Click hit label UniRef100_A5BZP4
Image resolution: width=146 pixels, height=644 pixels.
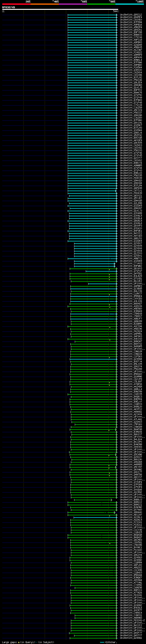pyautogui.click(x=131, y=27)
